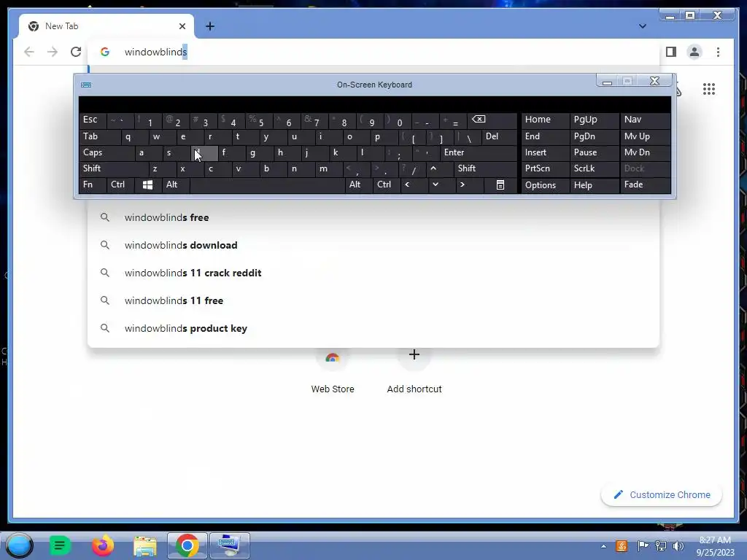Toggle the right Shift key on the keyboard
Image resolution: width=747 pixels, height=560 pixels.
(x=485, y=168)
